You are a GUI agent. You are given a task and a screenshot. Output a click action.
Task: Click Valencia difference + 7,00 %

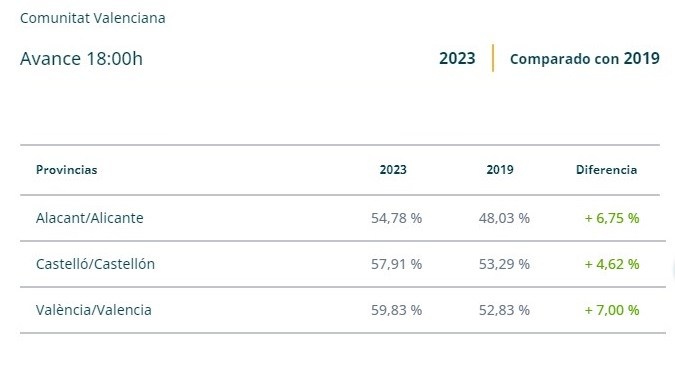[612, 310]
